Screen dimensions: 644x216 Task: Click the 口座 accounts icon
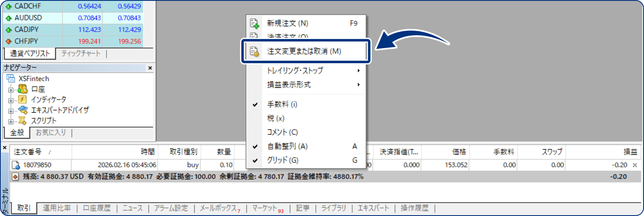tap(23, 89)
